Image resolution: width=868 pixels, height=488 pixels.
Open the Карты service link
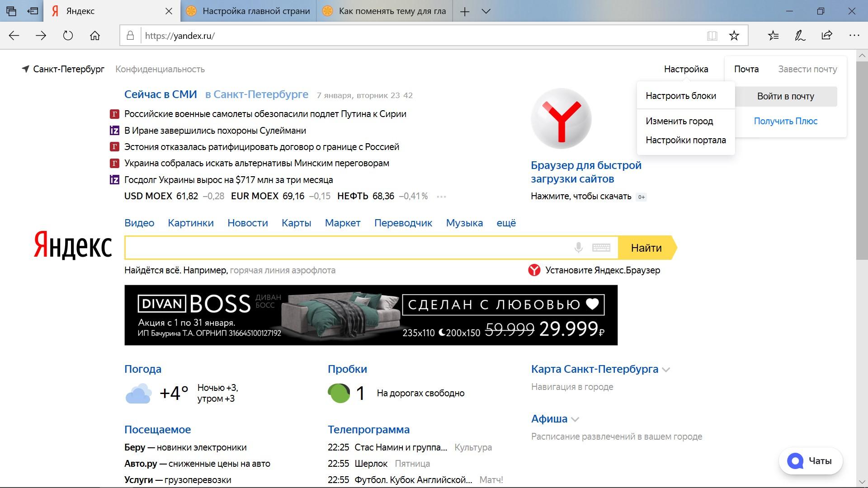296,223
